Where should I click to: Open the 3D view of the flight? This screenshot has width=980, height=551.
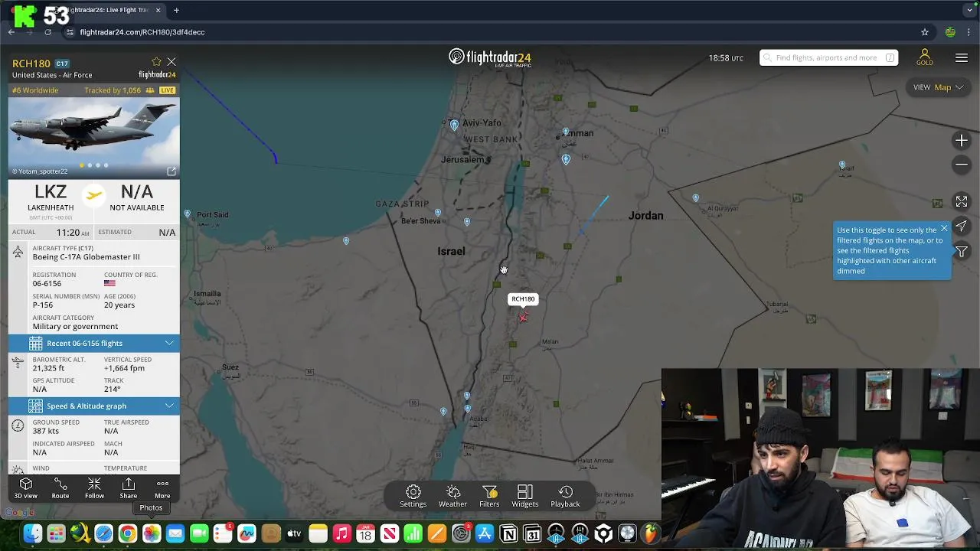[x=25, y=488]
